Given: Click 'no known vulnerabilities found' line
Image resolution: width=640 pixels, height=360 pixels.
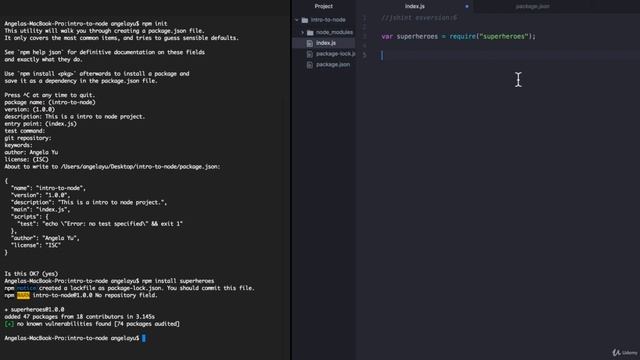Looking at the screenshot, I should [x=92, y=324].
